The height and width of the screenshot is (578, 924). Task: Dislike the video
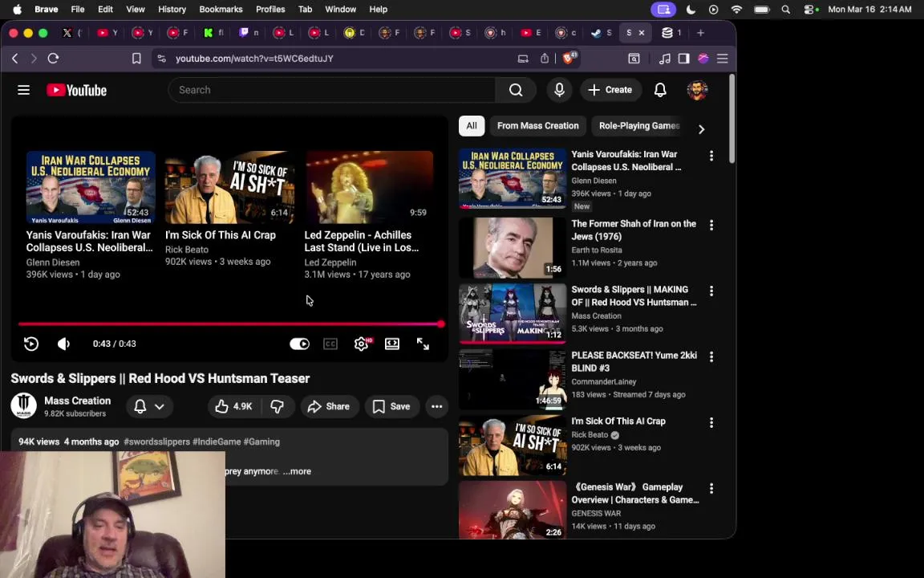coord(277,406)
